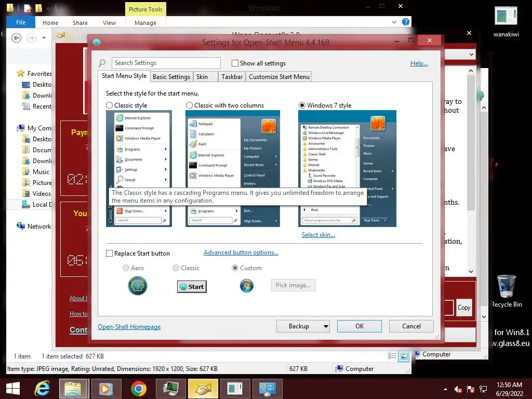Image resolution: width=532 pixels, height=399 pixels.
Task: Open the Explorer Share ribbon tab
Action: tap(80, 23)
